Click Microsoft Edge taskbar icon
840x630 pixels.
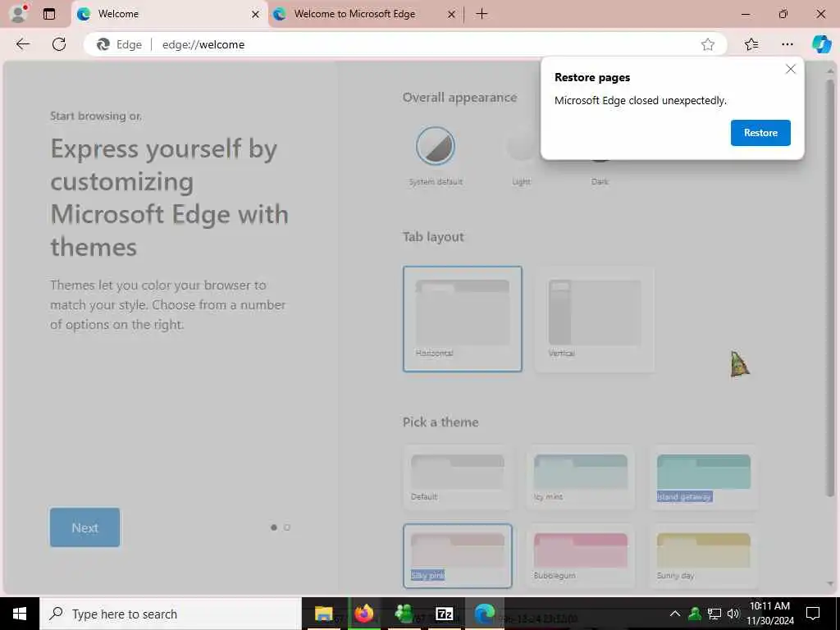[484, 614]
